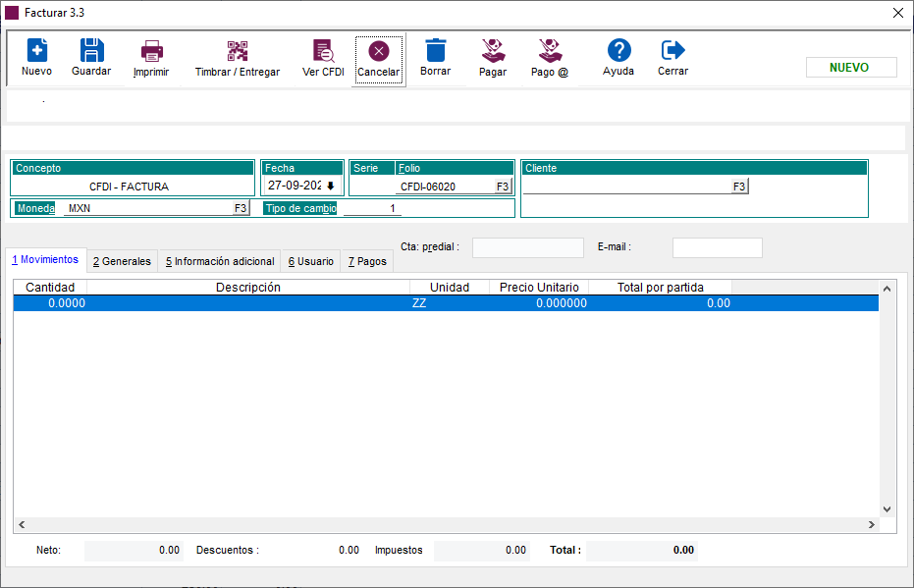
Task: Click the Precio Unitario column header
Action: [539, 288]
